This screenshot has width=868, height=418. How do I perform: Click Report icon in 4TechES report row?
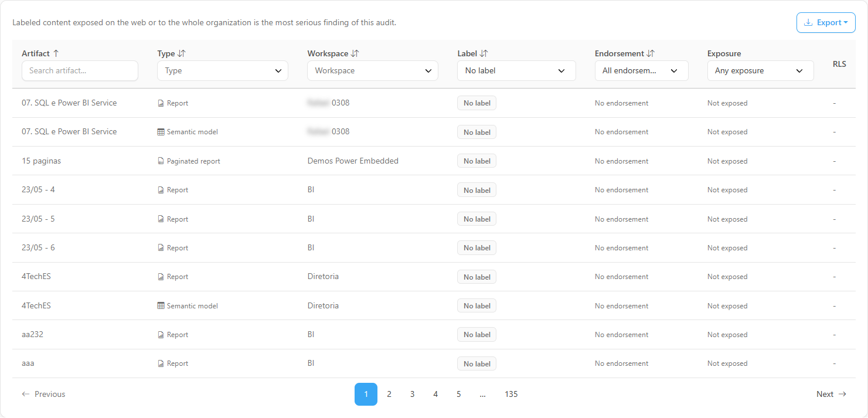click(x=161, y=277)
